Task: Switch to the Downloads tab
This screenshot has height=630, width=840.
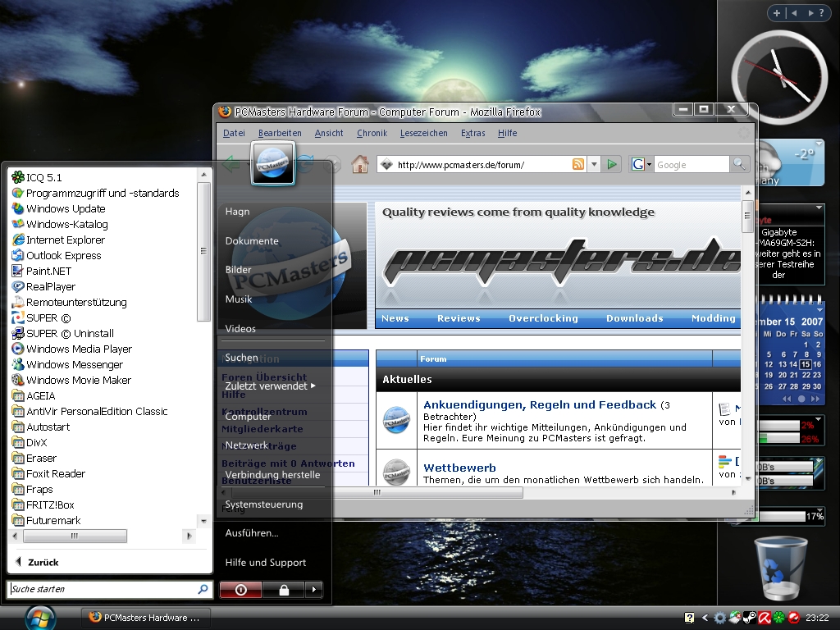Action: [635, 318]
